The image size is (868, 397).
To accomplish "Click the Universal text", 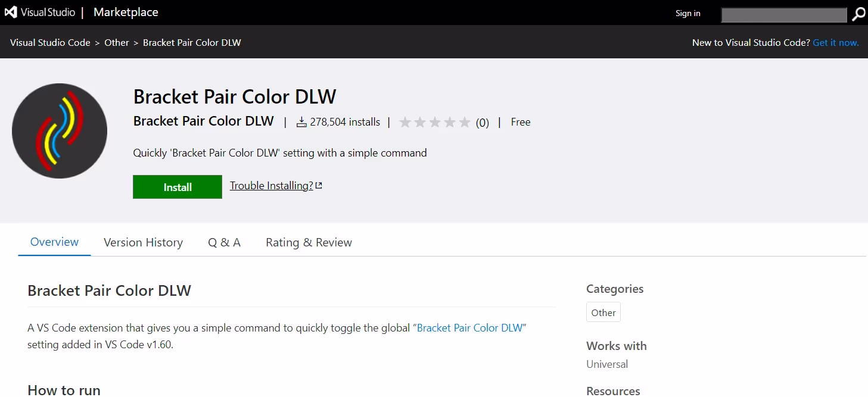I will 607,364.
